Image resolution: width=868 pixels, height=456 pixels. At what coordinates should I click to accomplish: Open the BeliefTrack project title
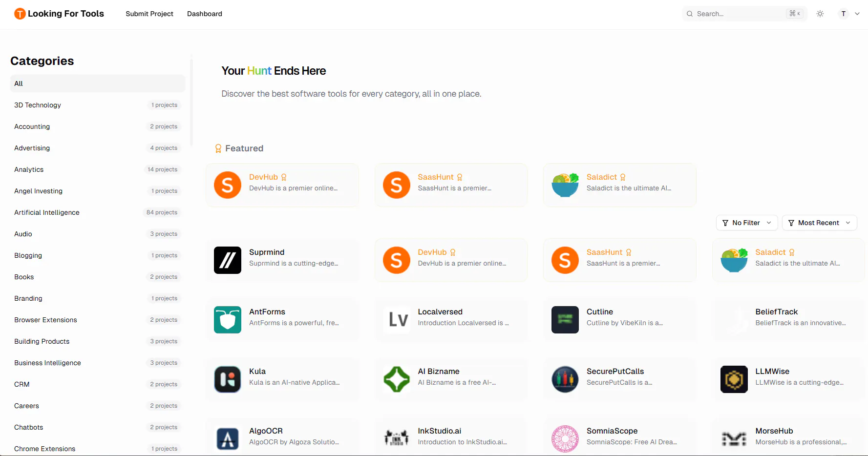(x=776, y=311)
